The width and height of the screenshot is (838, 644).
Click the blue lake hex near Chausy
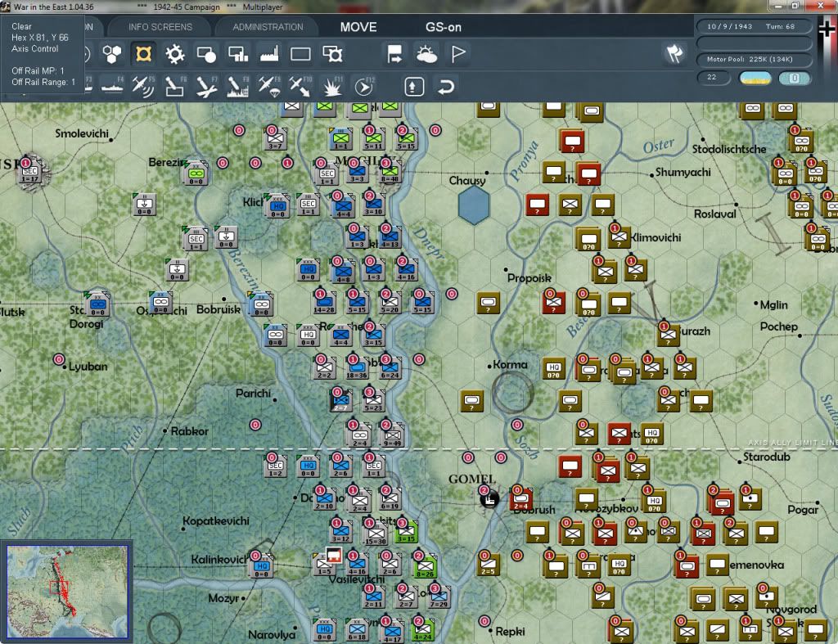(x=474, y=205)
